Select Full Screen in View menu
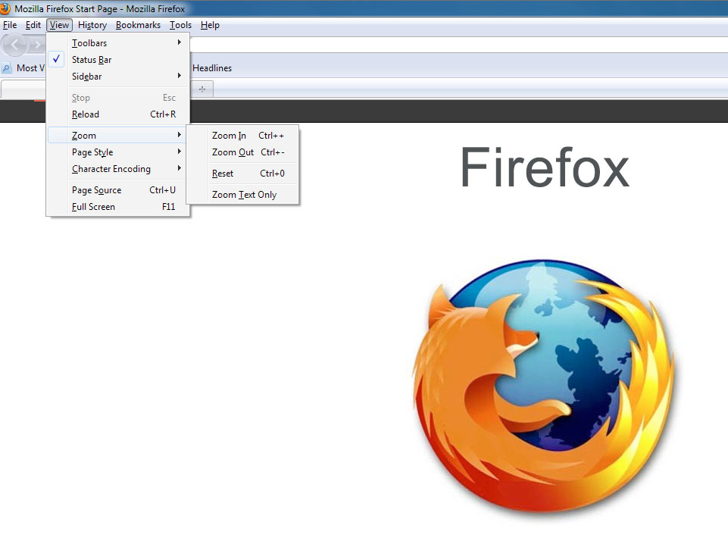 tap(118, 207)
